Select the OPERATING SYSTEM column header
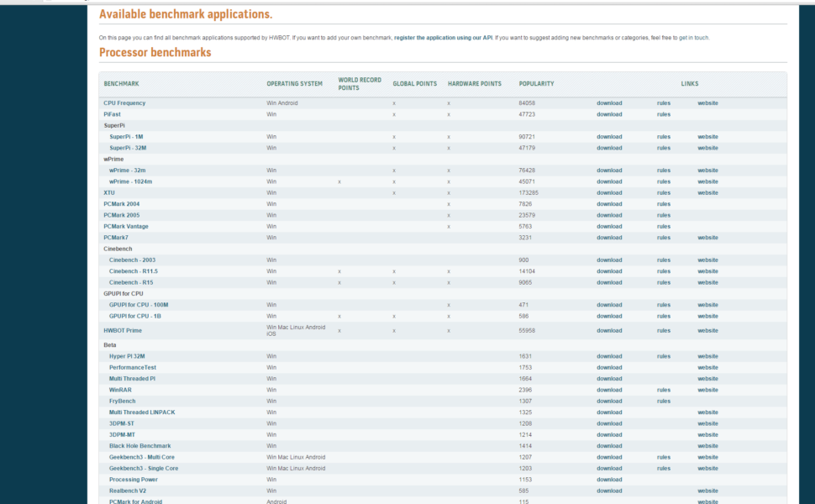This screenshot has width=815, height=504. click(294, 84)
